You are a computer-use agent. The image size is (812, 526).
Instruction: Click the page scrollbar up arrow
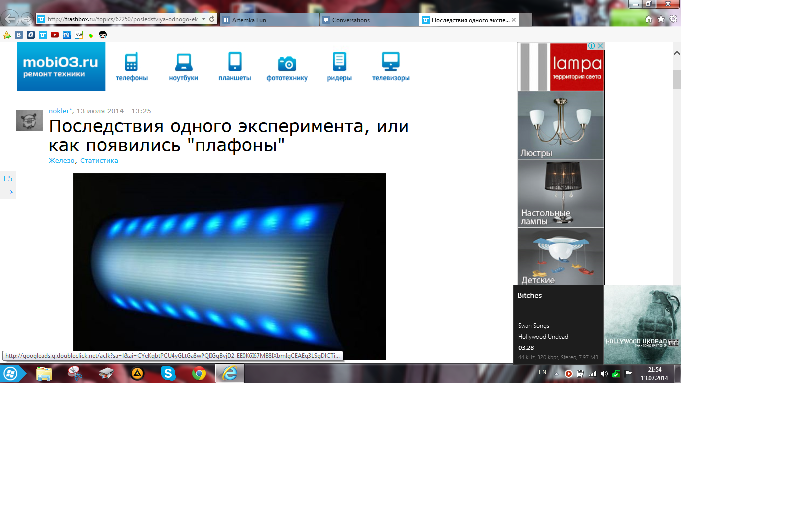click(x=677, y=53)
